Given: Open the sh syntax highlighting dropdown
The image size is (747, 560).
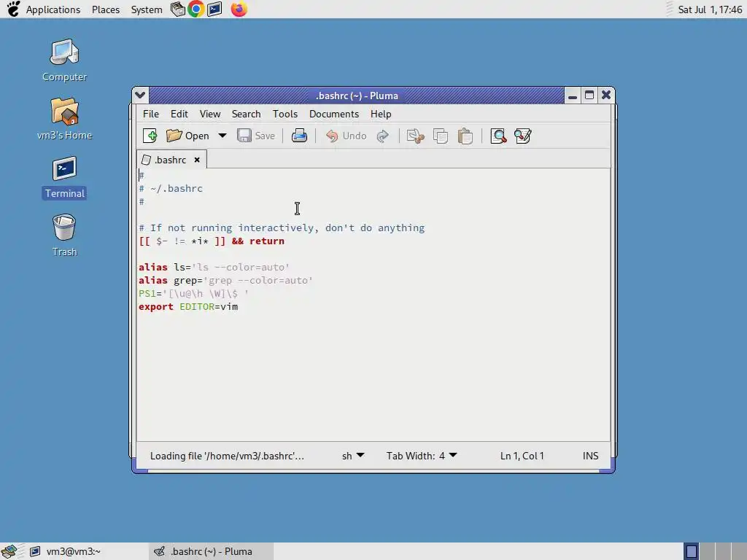Looking at the screenshot, I should pyautogui.click(x=353, y=456).
